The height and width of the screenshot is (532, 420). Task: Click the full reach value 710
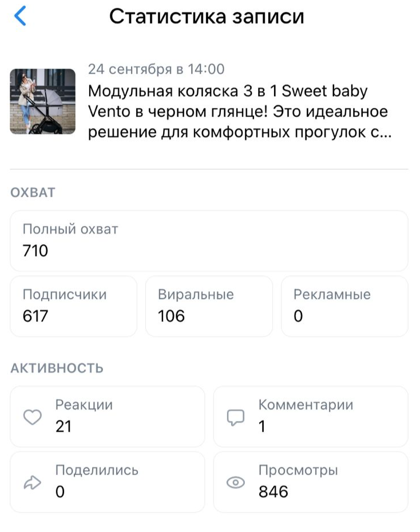(x=35, y=250)
